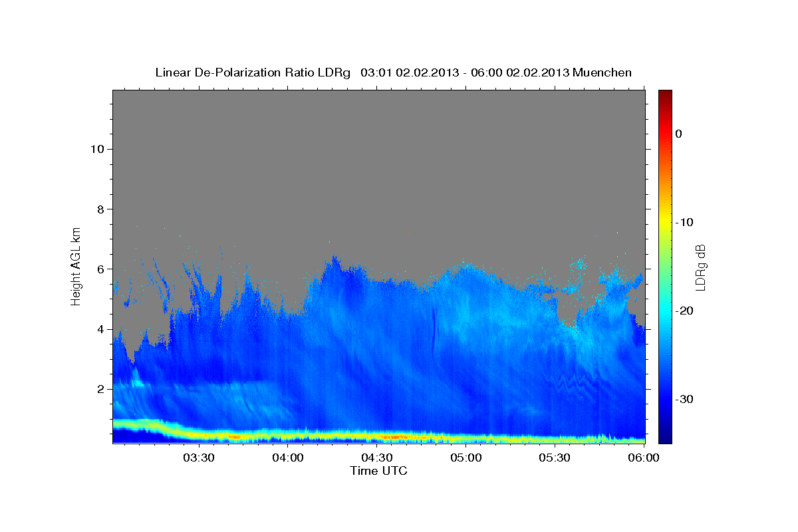Click the colorbar label '-20'
Image resolution: width=798 pixels, height=532 pixels.
tap(685, 311)
